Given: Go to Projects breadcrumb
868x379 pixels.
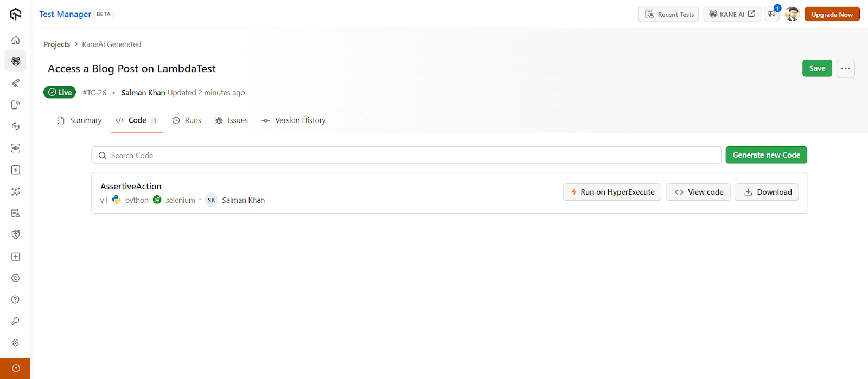Looking at the screenshot, I should [57, 44].
